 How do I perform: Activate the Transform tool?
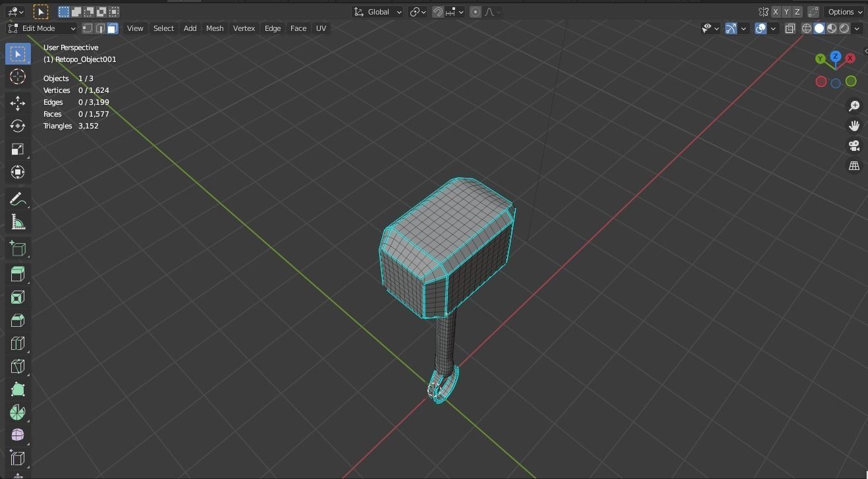pos(18,172)
